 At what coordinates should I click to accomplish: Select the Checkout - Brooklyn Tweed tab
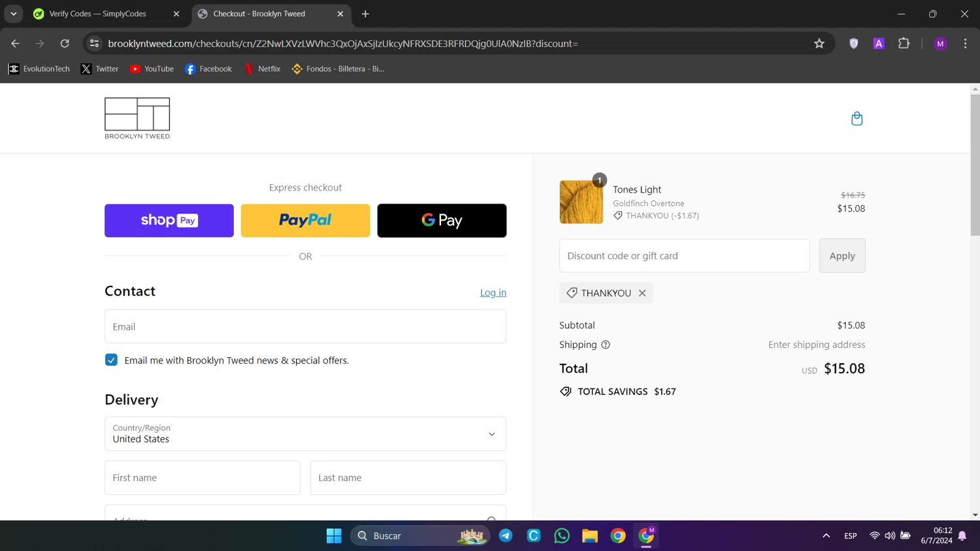[x=272, y=14]
